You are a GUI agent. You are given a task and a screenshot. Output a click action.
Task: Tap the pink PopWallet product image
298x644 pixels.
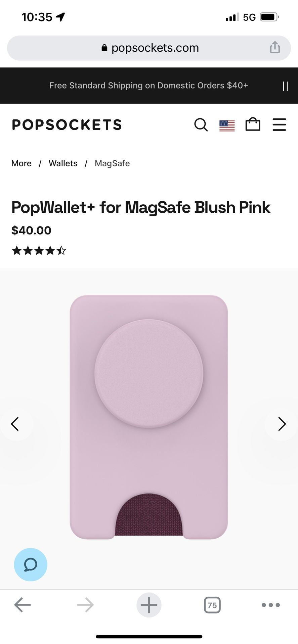coord(149,417)
